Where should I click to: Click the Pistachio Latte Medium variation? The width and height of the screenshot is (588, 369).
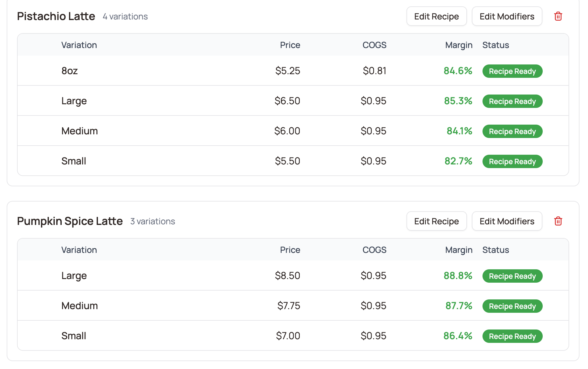click(x=79, y=131)
